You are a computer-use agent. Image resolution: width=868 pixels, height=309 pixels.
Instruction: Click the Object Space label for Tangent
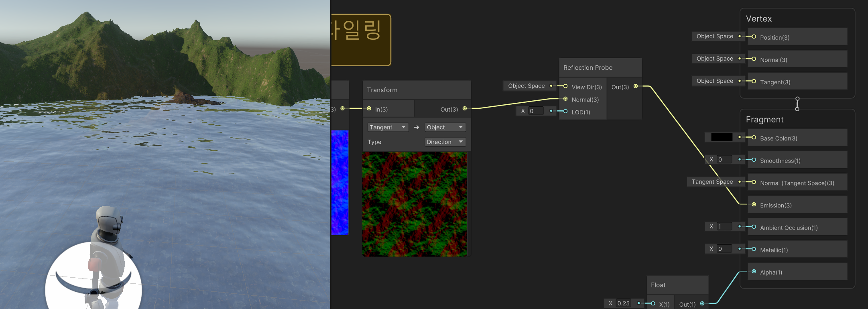[715, 81]
